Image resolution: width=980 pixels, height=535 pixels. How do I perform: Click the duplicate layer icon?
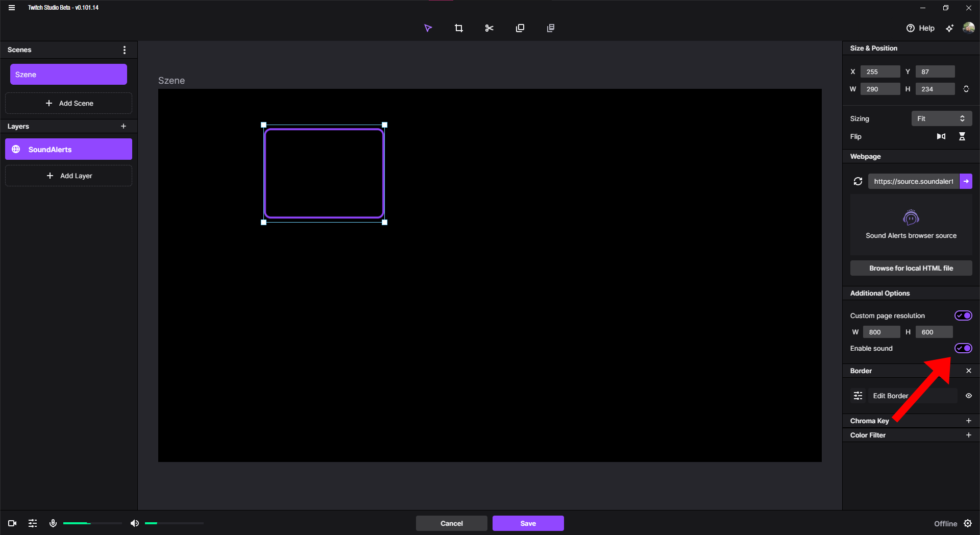[x=520, y=28]
